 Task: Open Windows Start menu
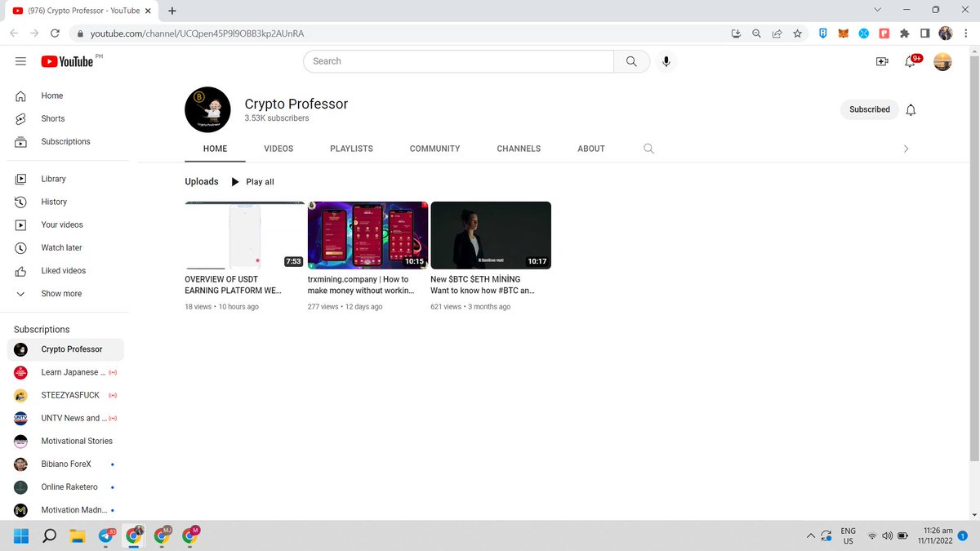(20, 536)
